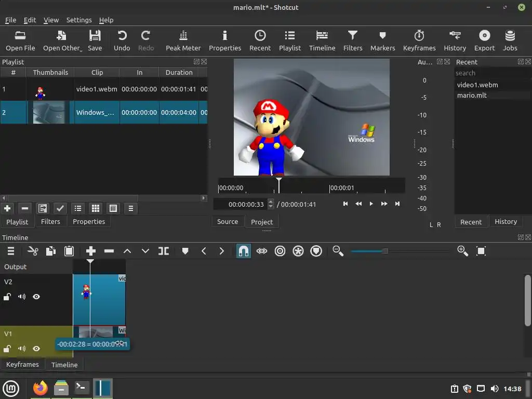Toggle timeline snapping magnet
The width and height of the screenshot is (532, 399).
click(244, 251)
